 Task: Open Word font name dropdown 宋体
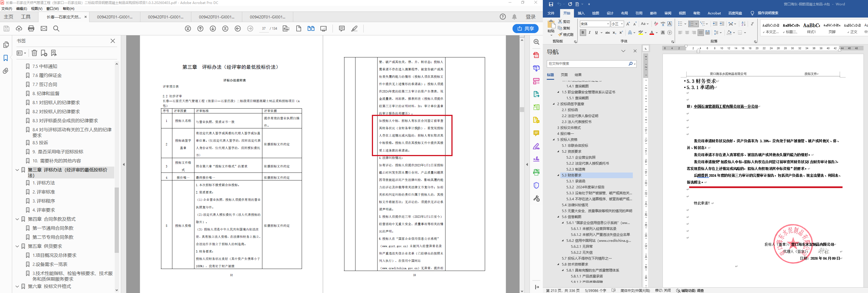[608, 24]
